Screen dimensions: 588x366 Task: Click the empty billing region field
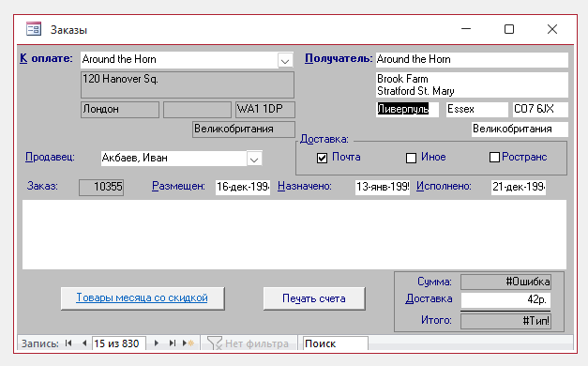197,110
